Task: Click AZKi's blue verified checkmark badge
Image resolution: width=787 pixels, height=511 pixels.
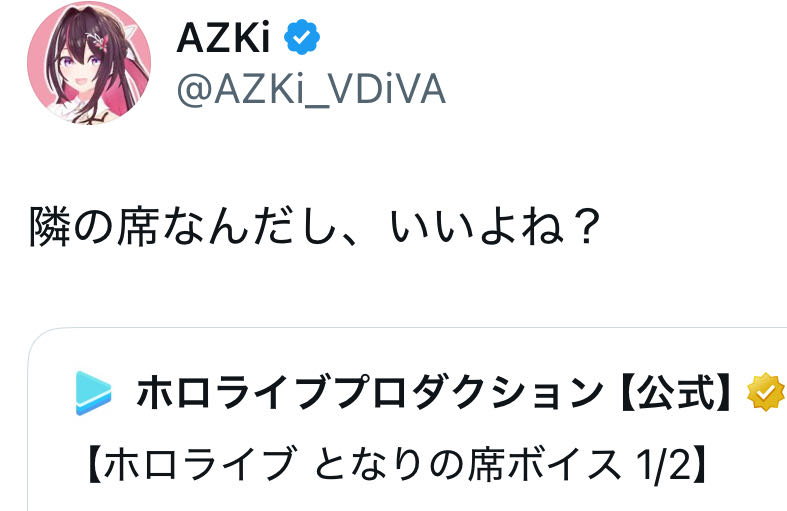Action: (x=303, y=39)
